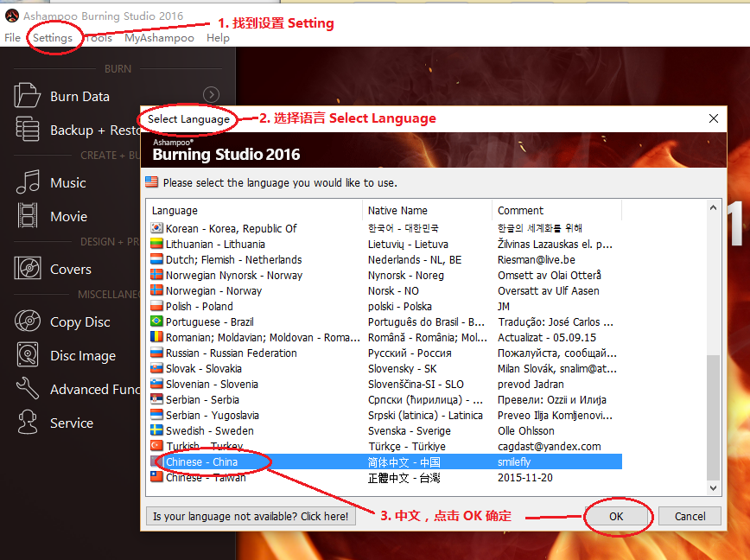
Task: Select the Movie filmstrip icon
Action: click(28, 216)
